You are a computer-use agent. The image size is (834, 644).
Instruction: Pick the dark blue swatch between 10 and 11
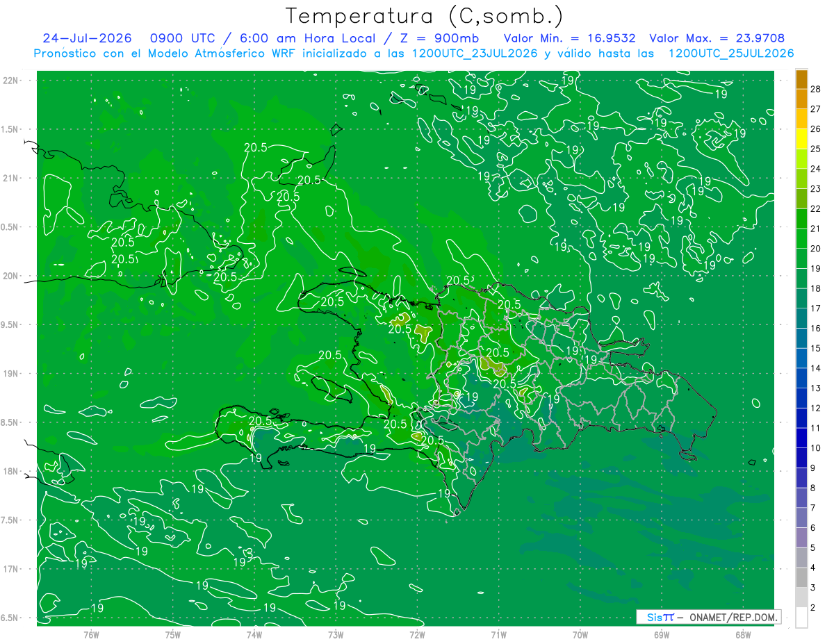coord(801,438)
